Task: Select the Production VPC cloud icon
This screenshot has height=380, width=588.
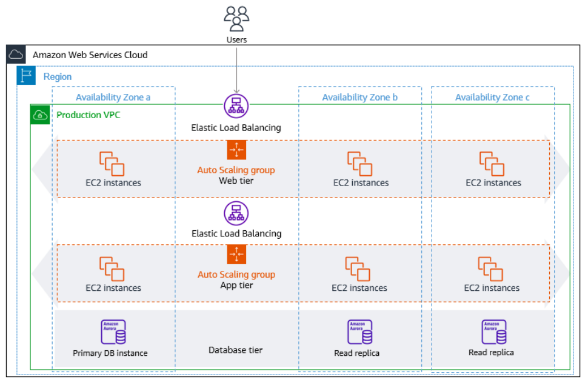Action: (x=40, y=115)
